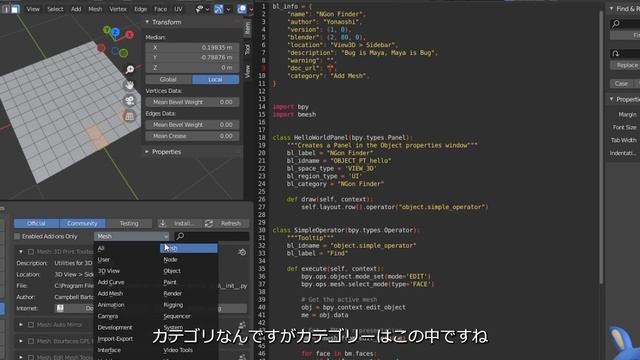Click the text editor vertical scrollbar
Image resolution: width=640 pixels, height=360 pixels.
pyautogui.click(x=601, y=147)
